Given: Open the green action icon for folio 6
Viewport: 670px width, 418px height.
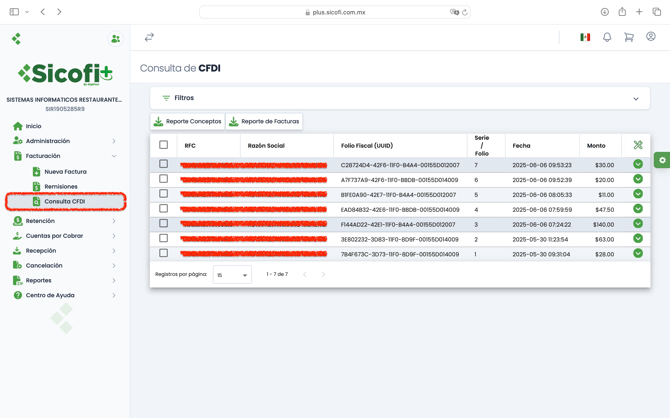Looking at the screenshot, I should pyautogui.click(x=638, y=179).
